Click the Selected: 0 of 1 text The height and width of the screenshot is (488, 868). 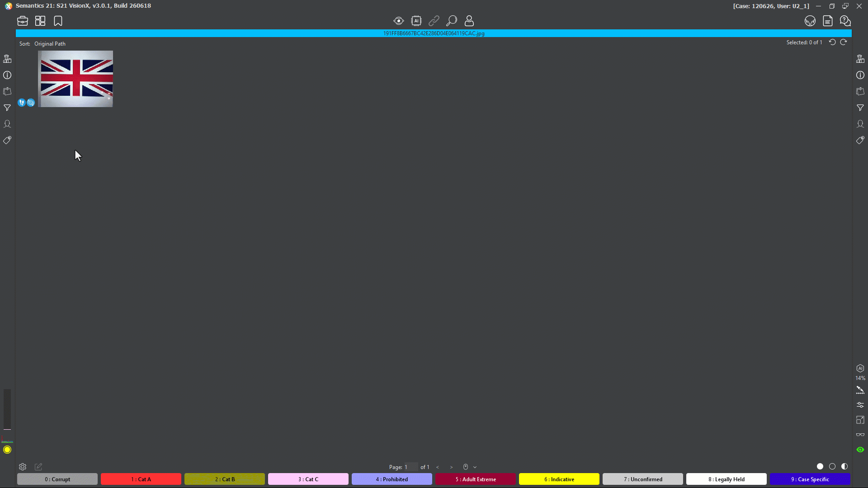pyautogui.click(x=804, y=42)
